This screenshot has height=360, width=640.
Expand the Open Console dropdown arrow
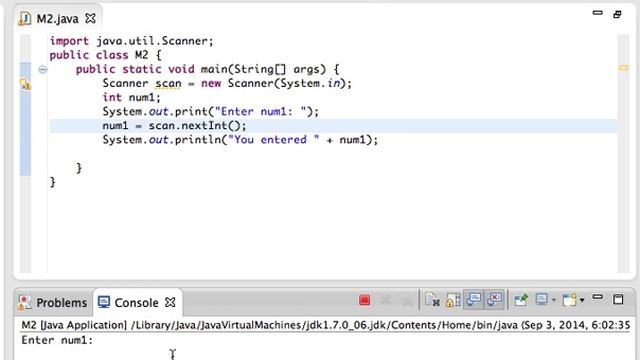point(582,300)
